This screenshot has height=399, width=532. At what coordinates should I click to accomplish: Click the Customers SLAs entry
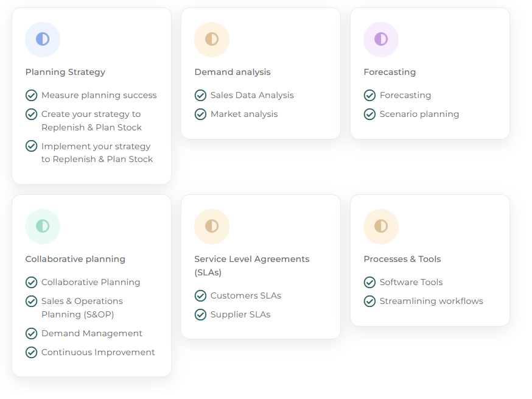point(246,296)
